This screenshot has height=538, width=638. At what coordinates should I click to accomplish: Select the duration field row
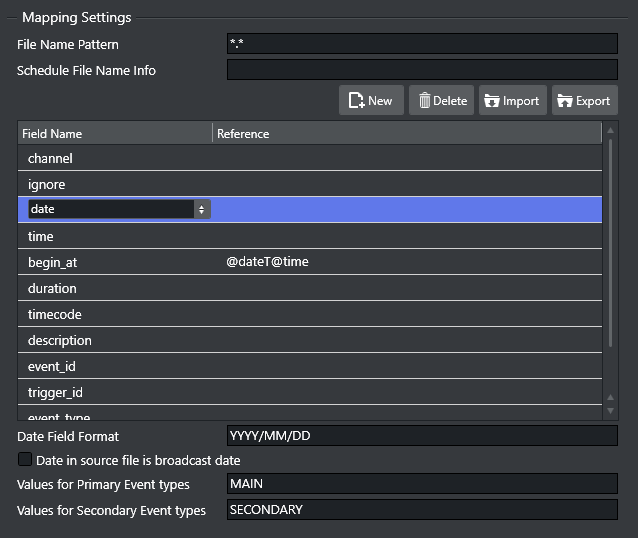pos(310,288)
